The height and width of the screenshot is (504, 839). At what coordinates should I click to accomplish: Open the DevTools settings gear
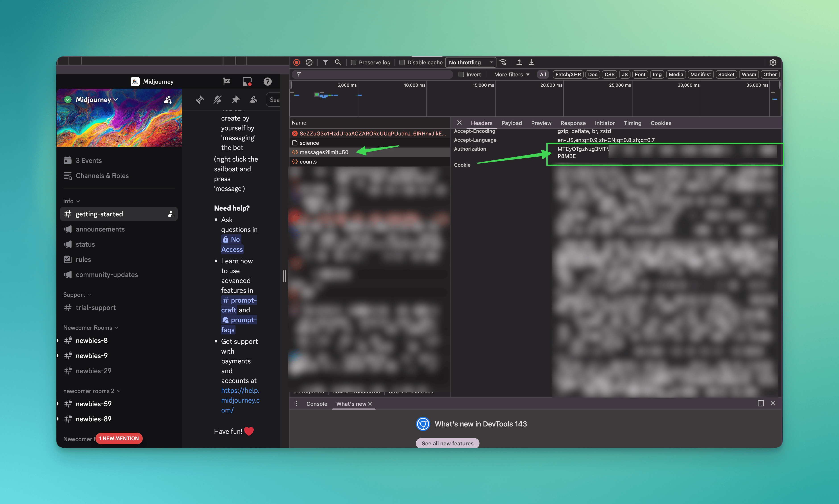pos(773,62)
